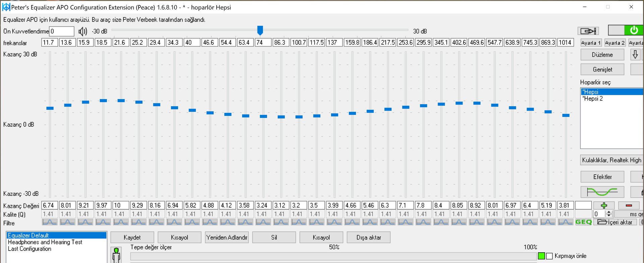Viewport: 644px width, 263px height.
Task: Click the peak value meter bar
Action: click(333, 256)
